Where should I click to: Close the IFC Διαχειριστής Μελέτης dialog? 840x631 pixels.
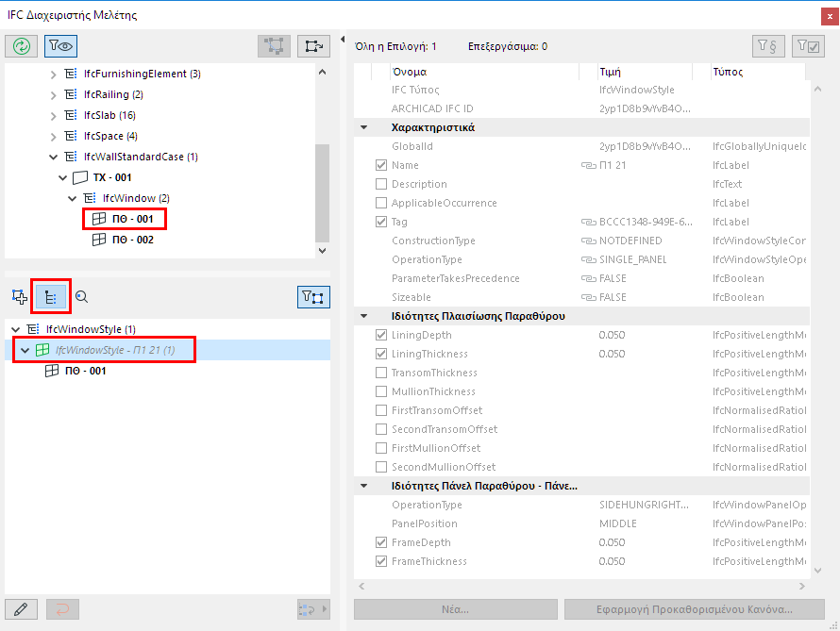pyautogui.click(x=830, y=17)
